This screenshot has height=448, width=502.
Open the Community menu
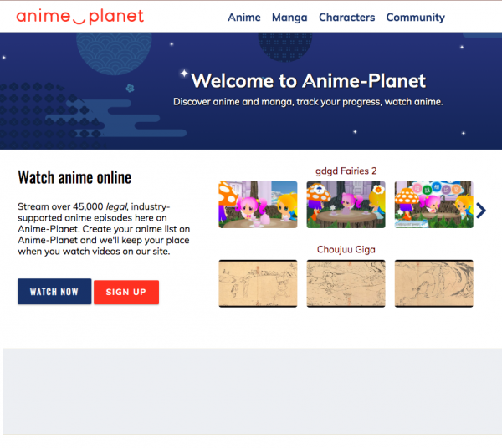(x=416, y=18)
